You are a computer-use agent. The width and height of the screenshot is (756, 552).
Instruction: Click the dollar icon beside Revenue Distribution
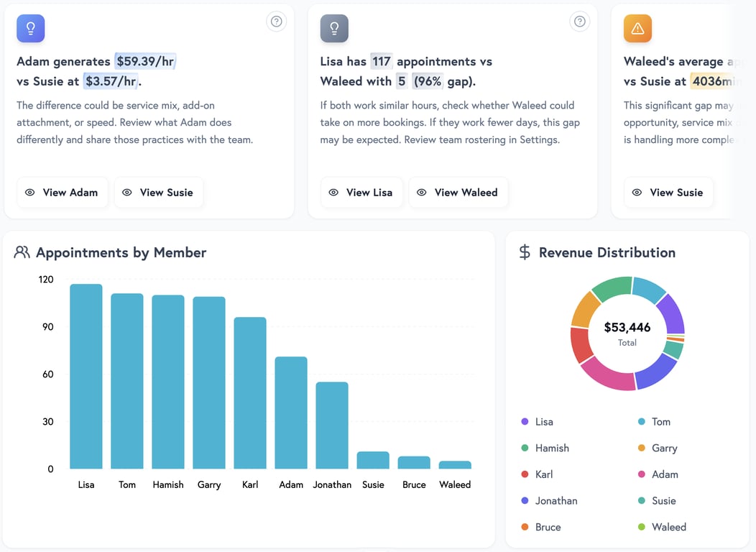click(524, 252)
